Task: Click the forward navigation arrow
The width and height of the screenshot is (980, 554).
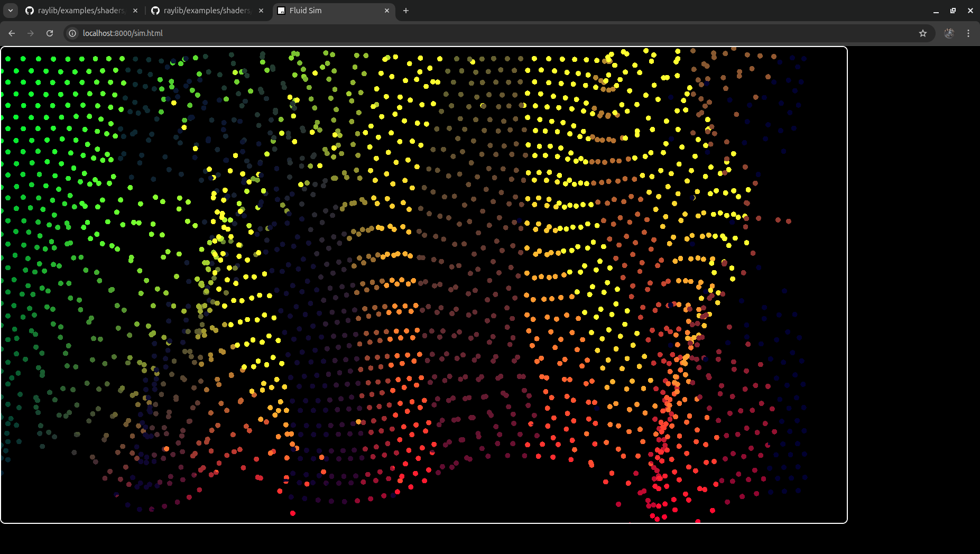Action: (x=31, y=33)
